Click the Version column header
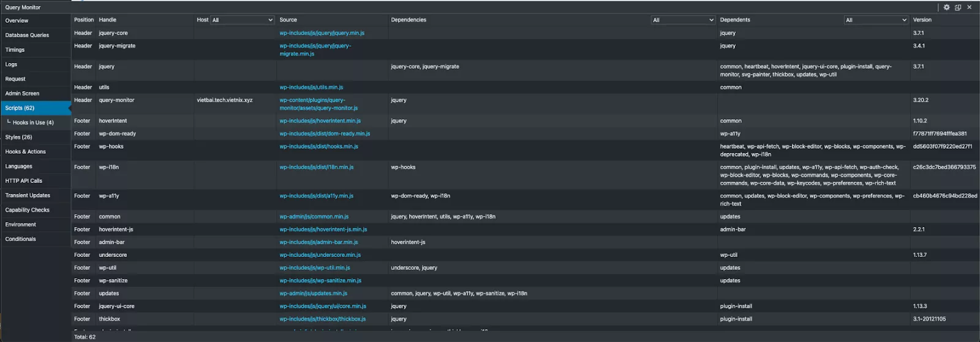The width and height of the screenshot is (980, 342). [x=922, y=20]
